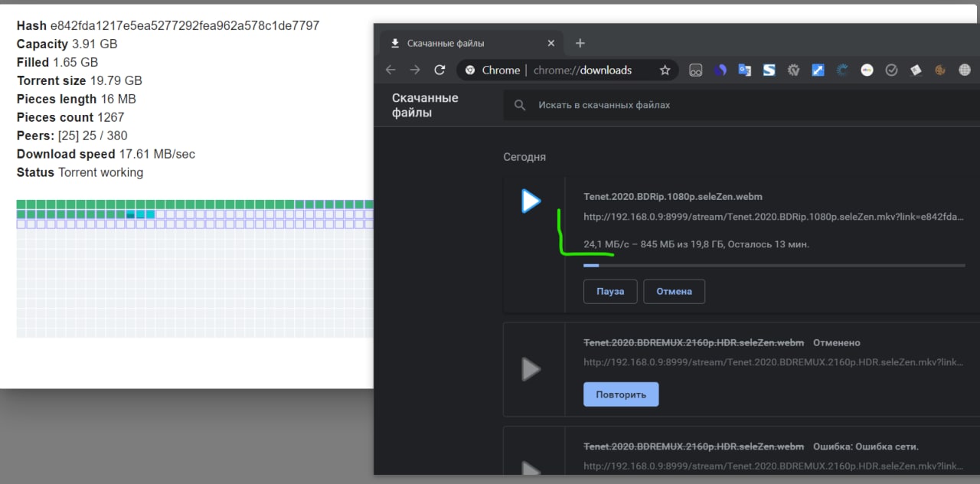The height and width of the screenshot is (484, 980).
Task: Click the Filled 1.65 GB line
Action: (57, 63)
